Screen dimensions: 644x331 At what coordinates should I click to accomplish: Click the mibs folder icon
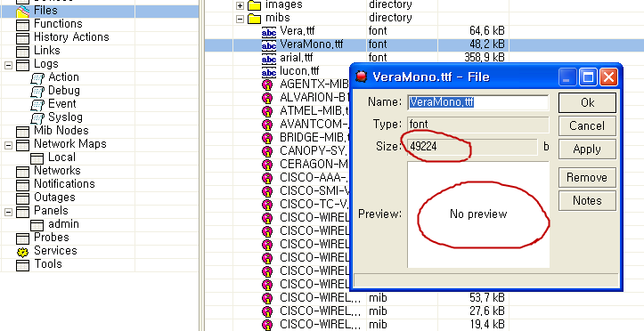coord(255,18)
